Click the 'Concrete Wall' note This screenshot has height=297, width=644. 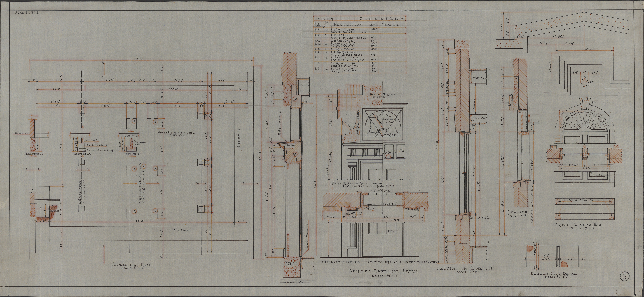140,143
